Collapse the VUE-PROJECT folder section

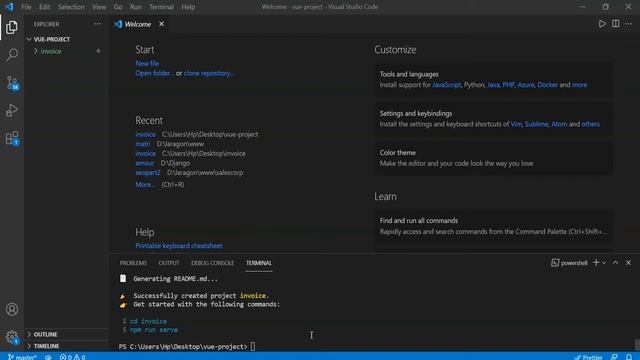[x=48, y=39]
